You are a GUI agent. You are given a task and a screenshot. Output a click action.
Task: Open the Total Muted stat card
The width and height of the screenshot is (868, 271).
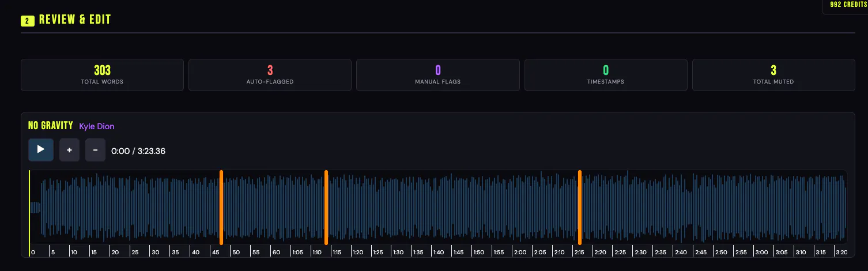coord(773,75)
